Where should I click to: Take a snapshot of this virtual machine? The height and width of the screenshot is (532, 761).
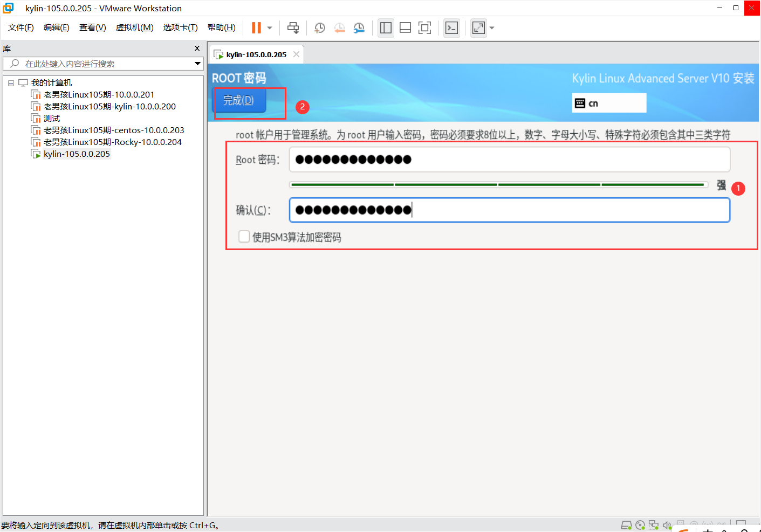(x=320, y=28)
